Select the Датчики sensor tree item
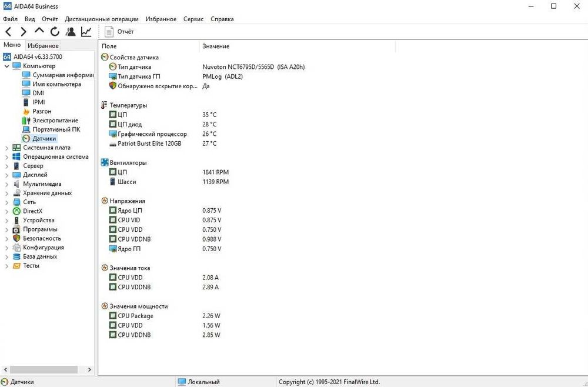 39,138
